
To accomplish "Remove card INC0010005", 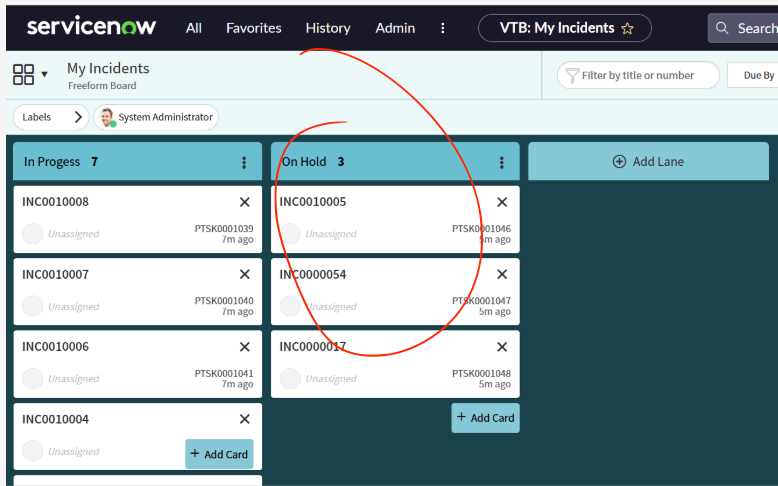I will pos(502,202).
